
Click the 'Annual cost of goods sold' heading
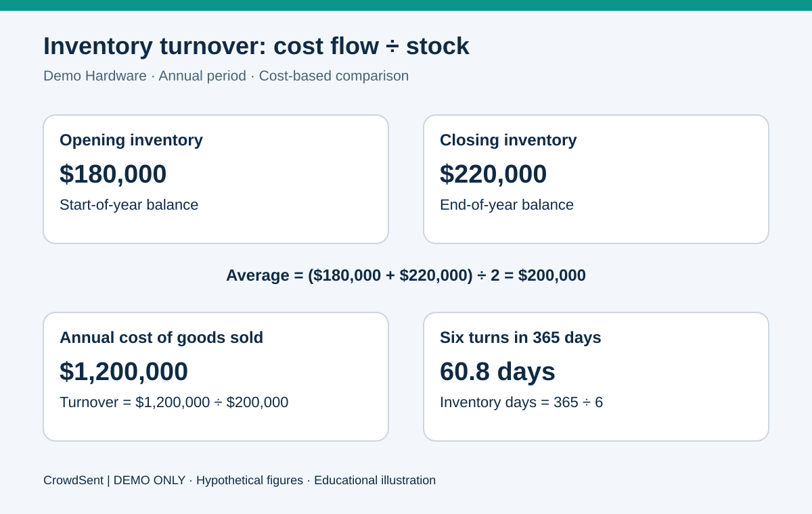point(162,337)
